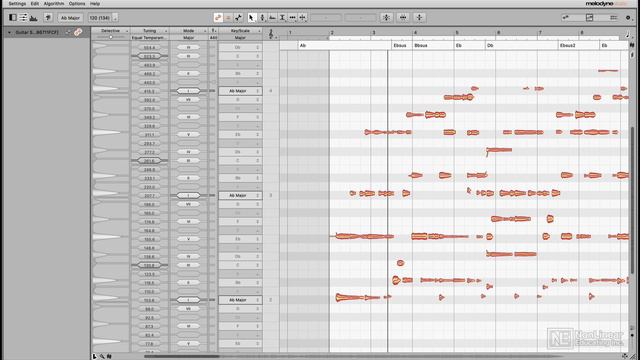Click the tempo field 120 (134)
This screenshot has height=360, width=640.
click(99, 18)
